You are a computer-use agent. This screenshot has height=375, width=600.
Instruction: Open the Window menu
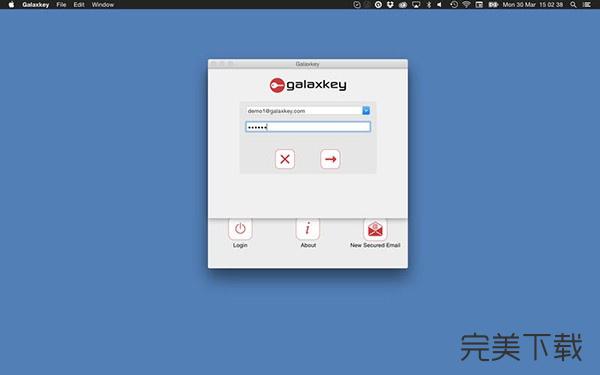pos(103,5)
